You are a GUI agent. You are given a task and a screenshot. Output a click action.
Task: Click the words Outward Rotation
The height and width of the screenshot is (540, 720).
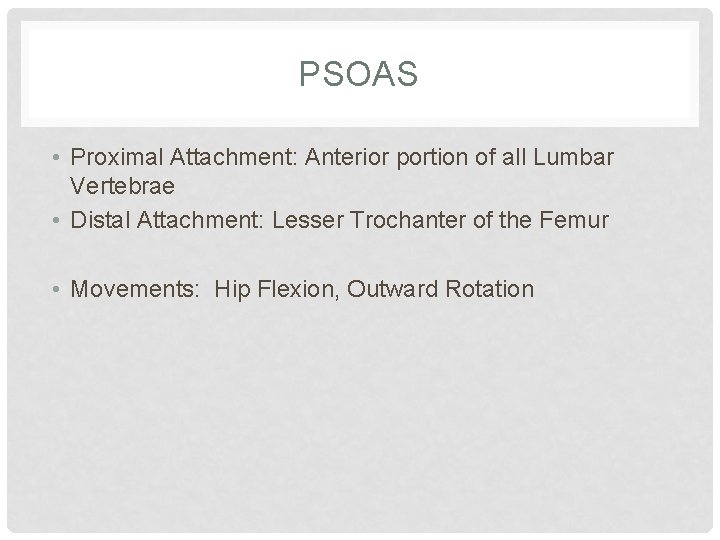click(x=440, y=289)
